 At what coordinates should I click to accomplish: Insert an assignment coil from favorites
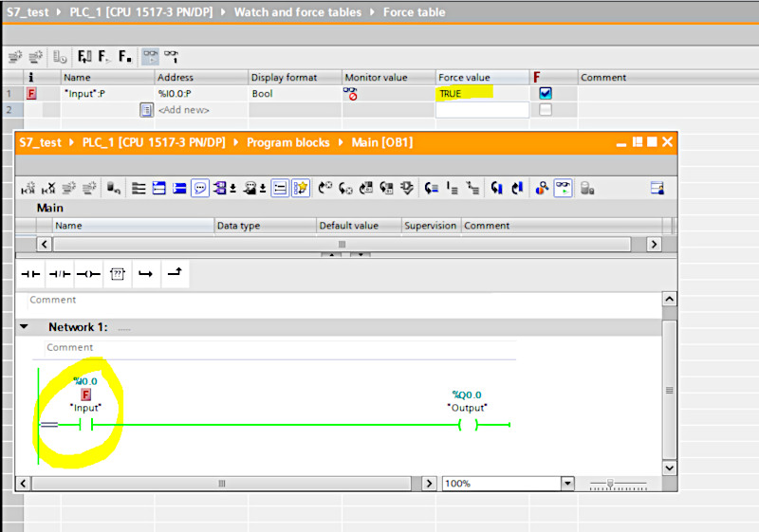coord(88,274)
